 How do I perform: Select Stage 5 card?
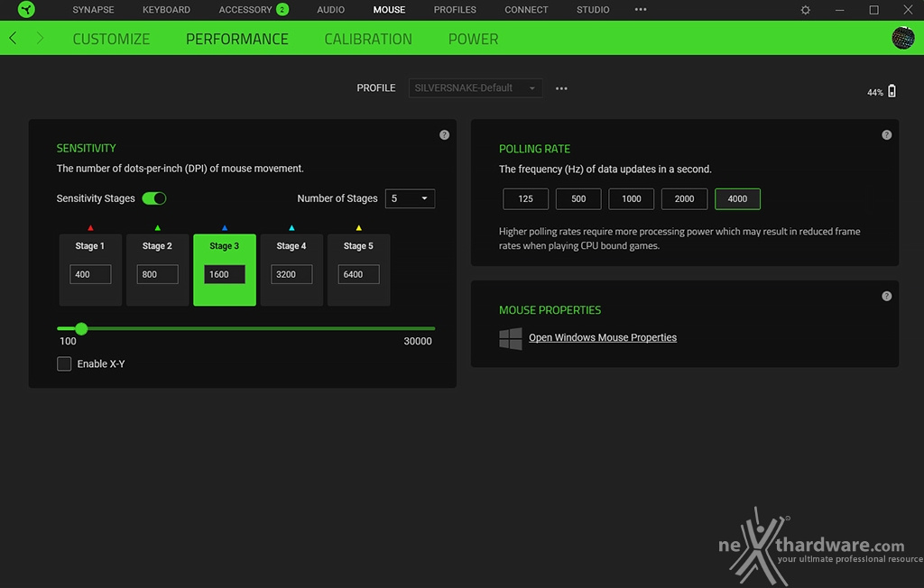(x=359, y=270)
